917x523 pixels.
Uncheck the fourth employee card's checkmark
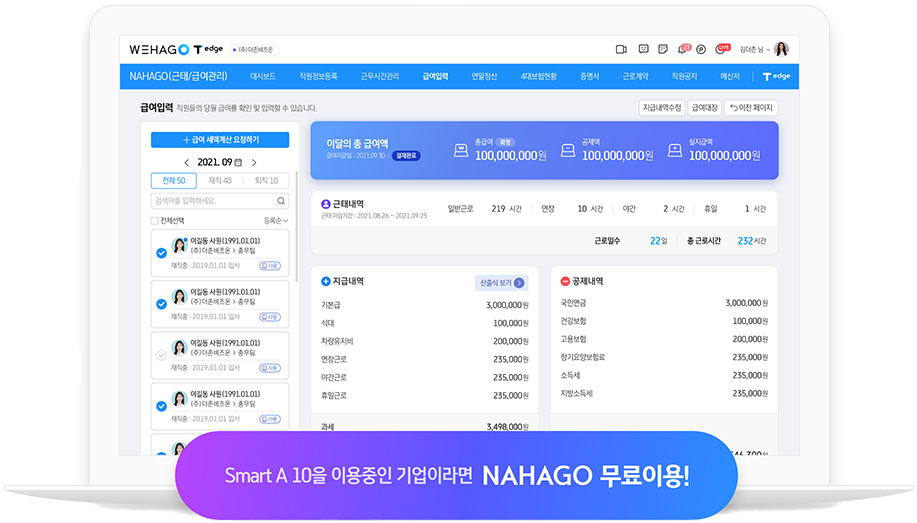(x=161, y=406)
